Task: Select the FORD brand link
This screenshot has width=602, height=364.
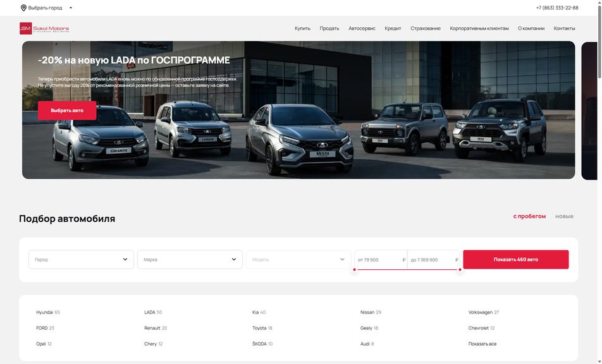Action: click(x=45, y=328)
